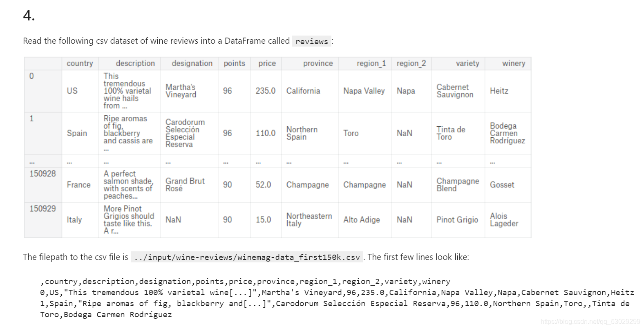Click the 'Alto Adige' region cell

pos(365,220)
